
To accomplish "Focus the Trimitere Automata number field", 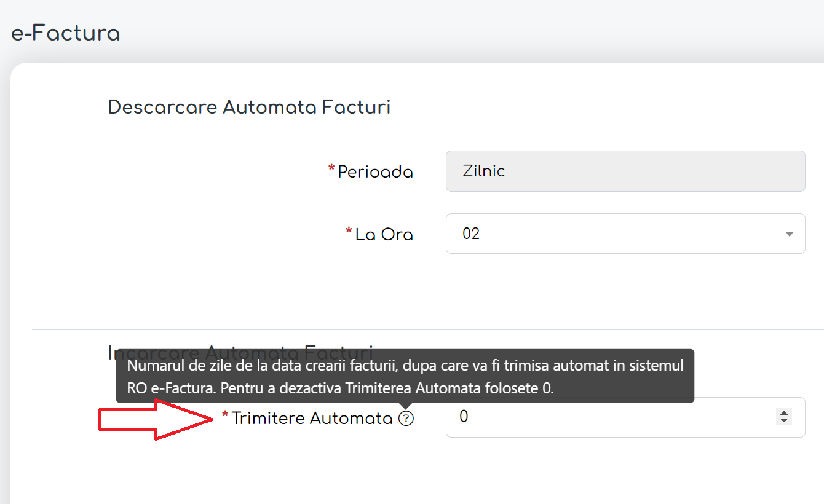I will (x=625, y=417).
